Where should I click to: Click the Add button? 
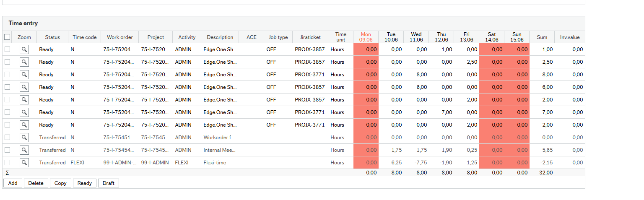13,183
